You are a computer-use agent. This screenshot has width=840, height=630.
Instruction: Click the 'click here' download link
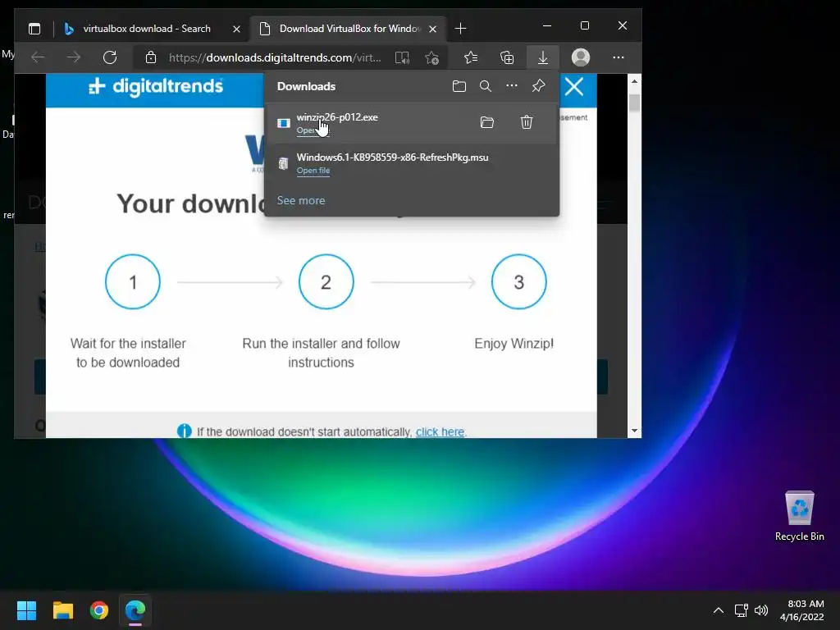(440, 431)
